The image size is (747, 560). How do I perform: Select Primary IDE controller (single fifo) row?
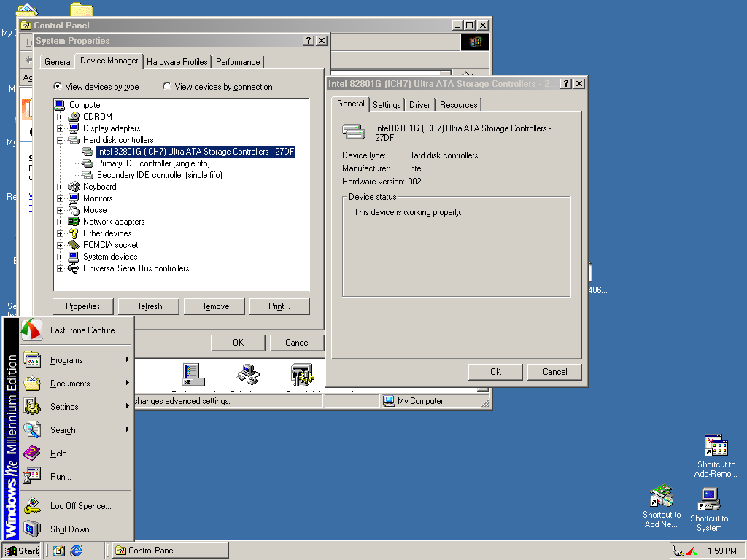click(153, 163)
